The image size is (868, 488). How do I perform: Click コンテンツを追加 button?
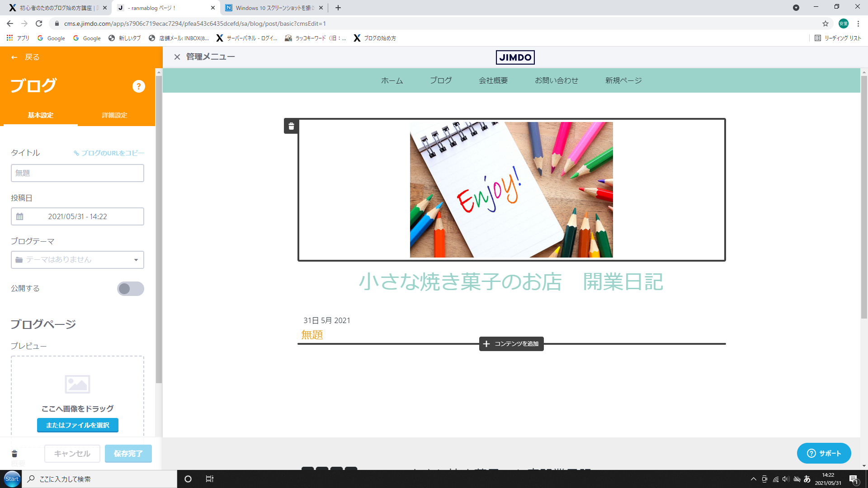point(511,344)
